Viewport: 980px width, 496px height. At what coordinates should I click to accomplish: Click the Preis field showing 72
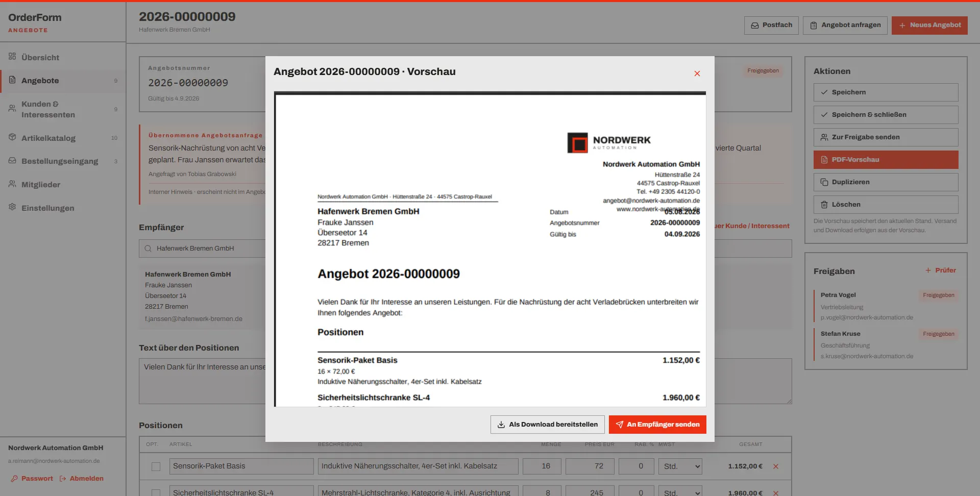click(590, 466)
